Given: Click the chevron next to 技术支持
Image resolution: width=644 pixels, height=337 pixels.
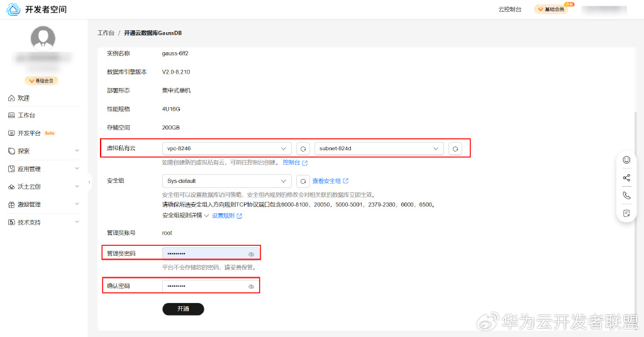Looking at the screenshot, I should pyautogui.click(x=77, y=222).
